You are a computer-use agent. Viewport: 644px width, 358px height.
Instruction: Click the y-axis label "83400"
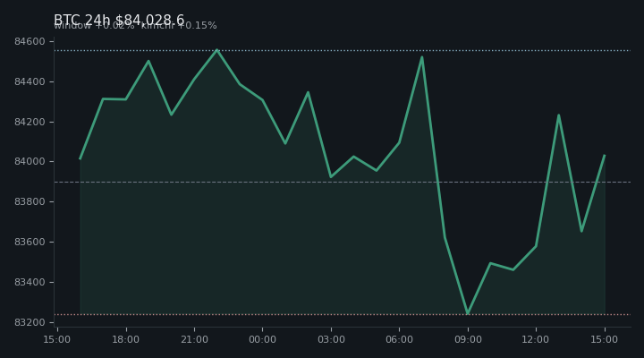pyautogui.click(x=30, y=282)
